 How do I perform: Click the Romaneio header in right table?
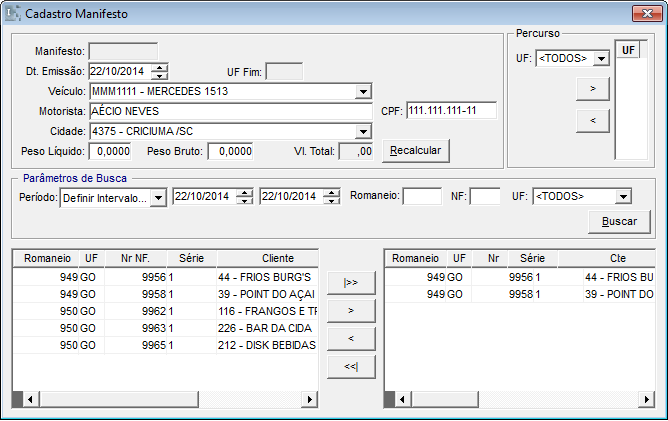point(416,257)
